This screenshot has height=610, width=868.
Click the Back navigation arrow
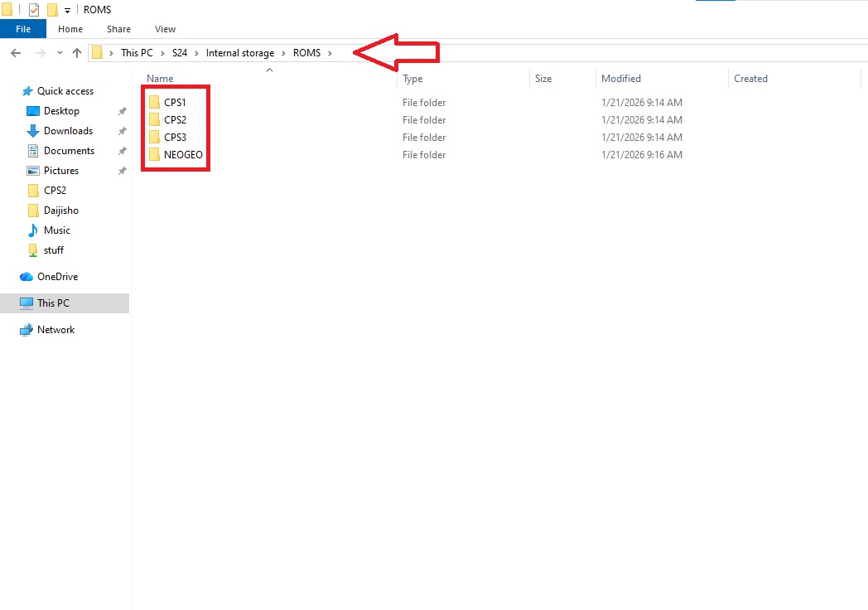[16, 53]
